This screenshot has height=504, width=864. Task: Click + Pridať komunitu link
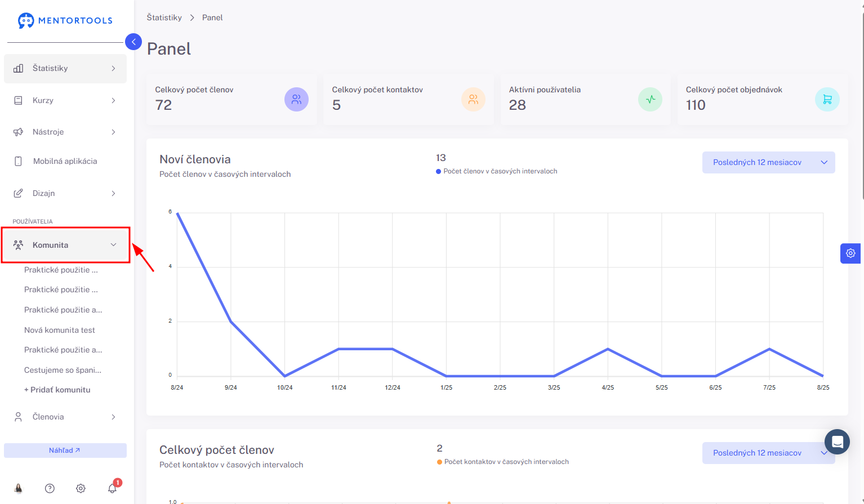click(57, 390)
